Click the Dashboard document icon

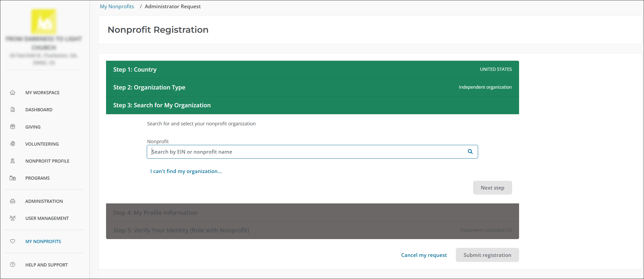[12, 110]
